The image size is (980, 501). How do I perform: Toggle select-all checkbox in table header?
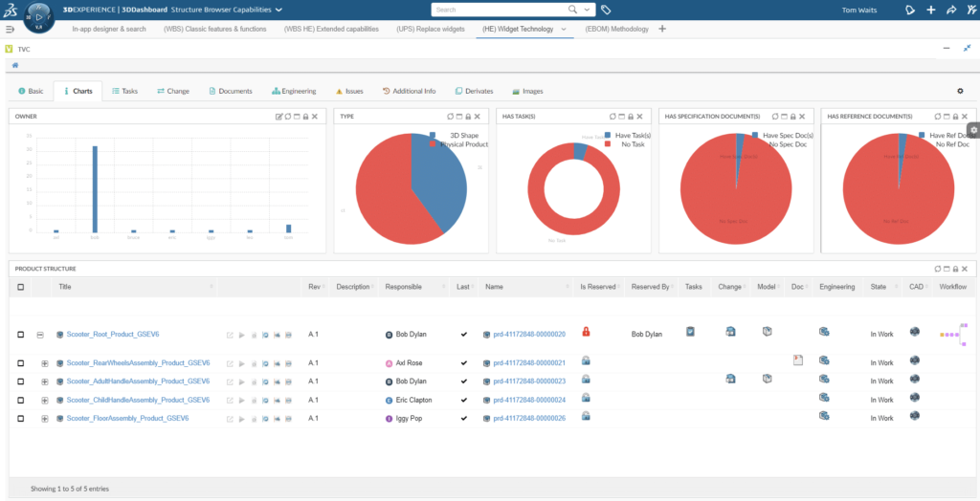21,288
